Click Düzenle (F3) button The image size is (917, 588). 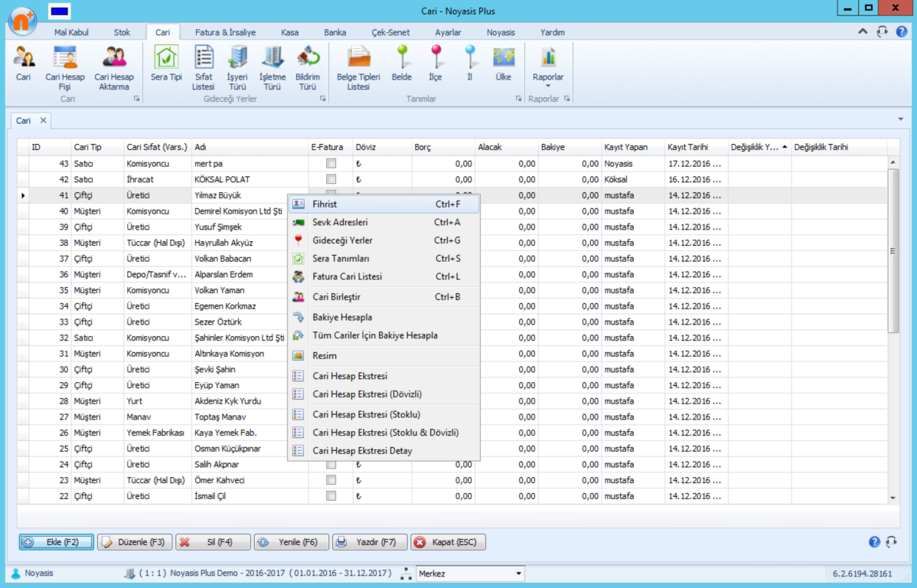pyautogui.click(x=135, y=542)
